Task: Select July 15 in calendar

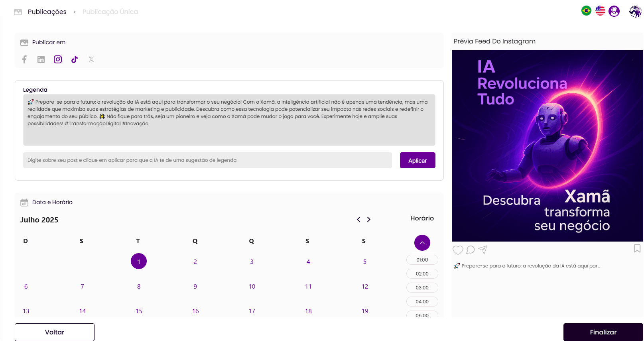Action: [x=139, y=311]
